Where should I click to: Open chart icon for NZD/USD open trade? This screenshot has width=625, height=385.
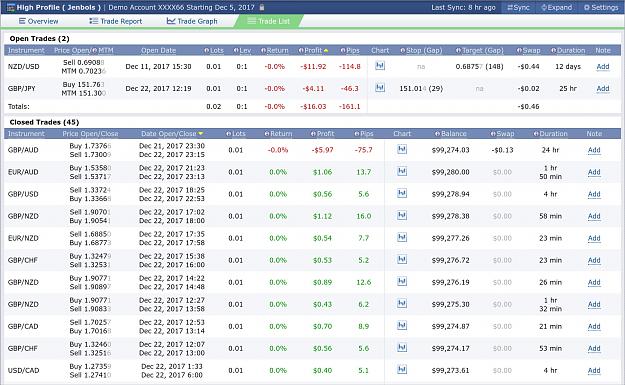point(380,66)
